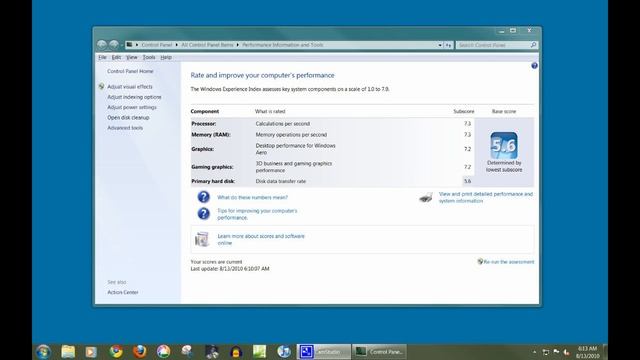The width and height of the screenshot is (640, 360).
Task: Click 'Disk data transfer rate' text
Action: (281, 181)
